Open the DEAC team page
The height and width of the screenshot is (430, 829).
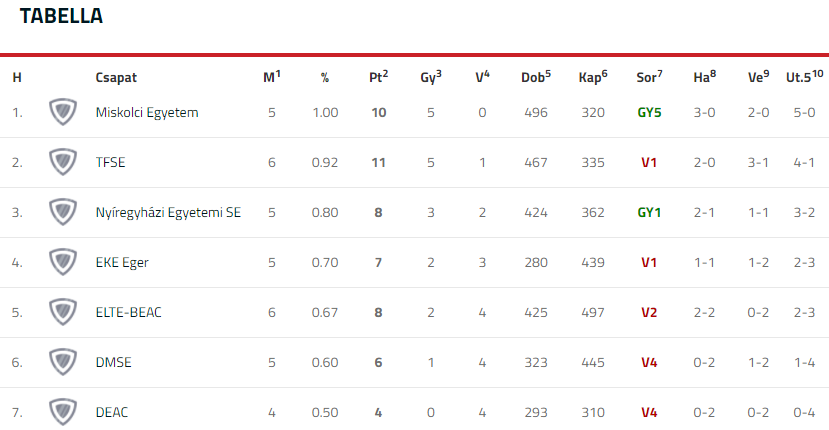pyautogui.click(x=112, y=413)
